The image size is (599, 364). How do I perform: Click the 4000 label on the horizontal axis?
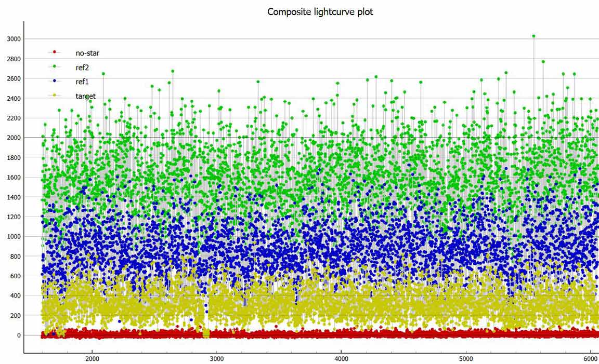coord(341,359)
